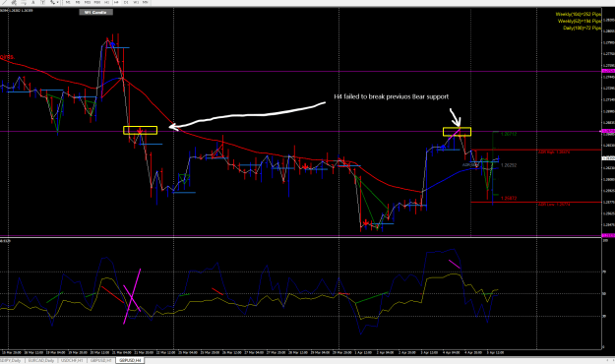The width and height of the screenshot is (615, 364).
Task: Click the upper magenta level price tag
Action: (x=608, y=71)
